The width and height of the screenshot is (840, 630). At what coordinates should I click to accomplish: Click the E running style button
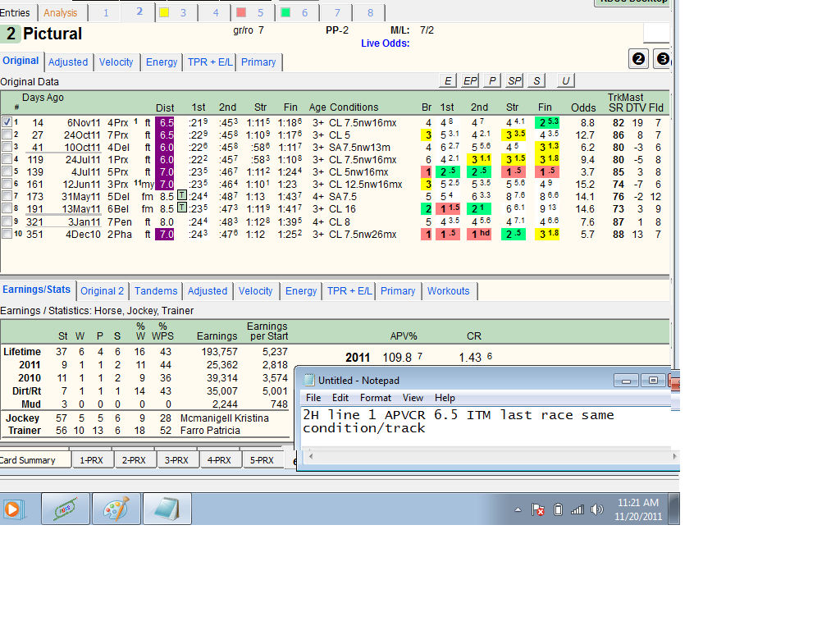[448, 81]
